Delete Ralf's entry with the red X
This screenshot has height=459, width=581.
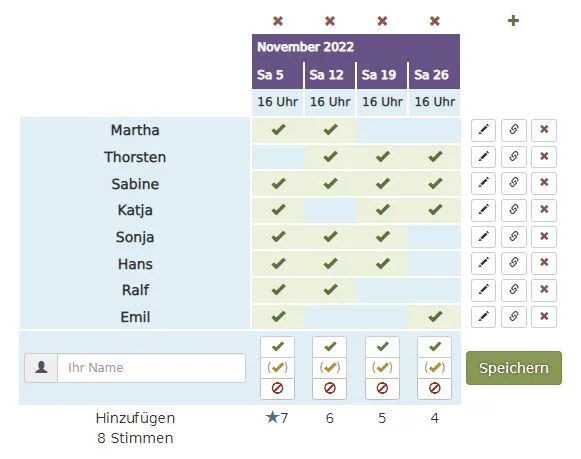point(544,290)
